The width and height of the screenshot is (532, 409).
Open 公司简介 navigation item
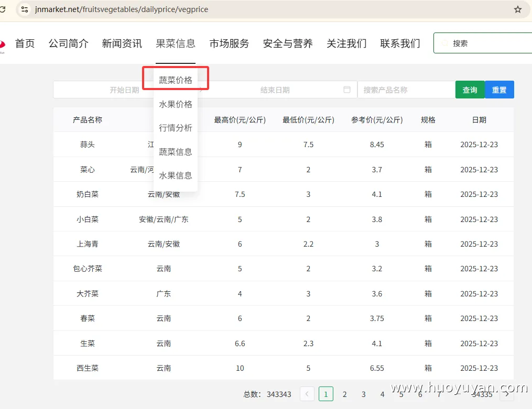pyautogui.click(x=69, y=43)
